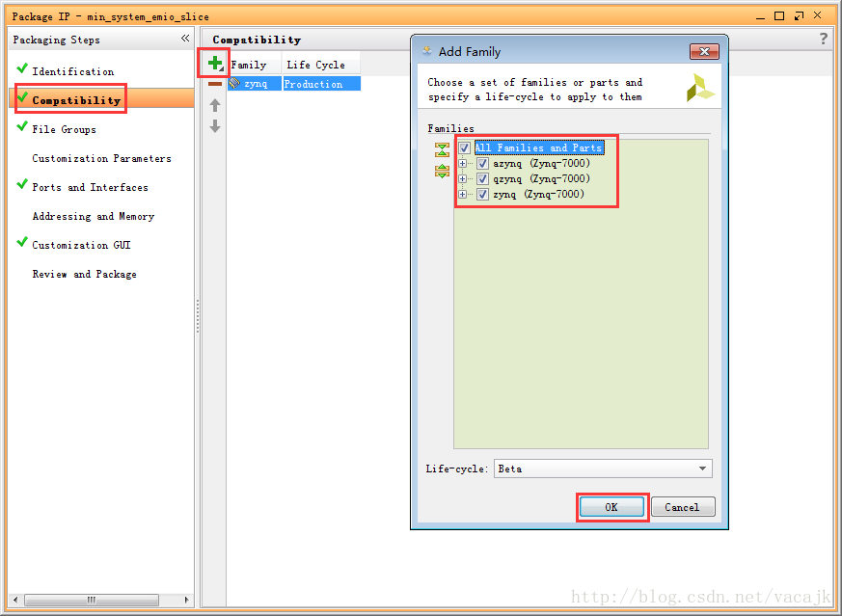Click the Packaging Steps scrollbar thumb
The height and width of the screenshot is (616, 842).
92,600
